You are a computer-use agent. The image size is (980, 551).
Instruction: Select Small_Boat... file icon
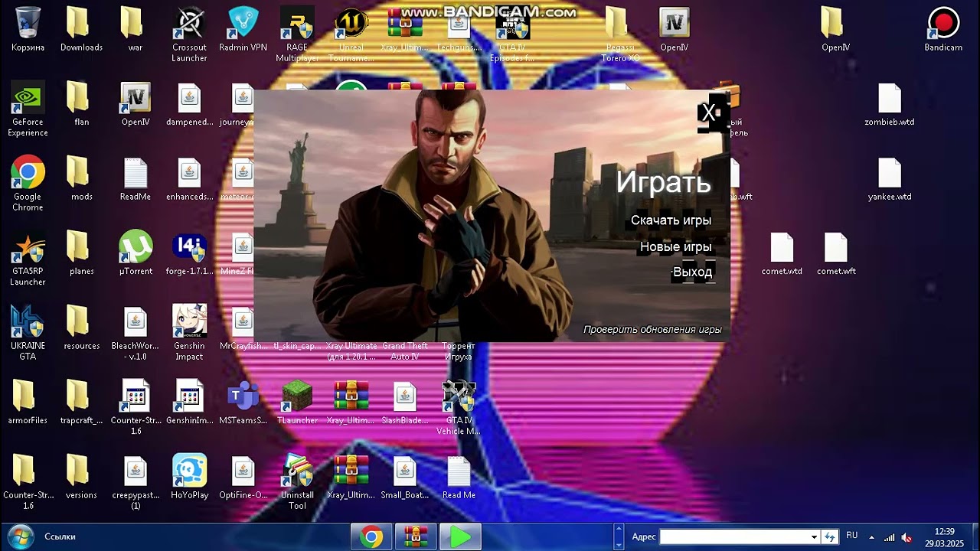point(405,478)
